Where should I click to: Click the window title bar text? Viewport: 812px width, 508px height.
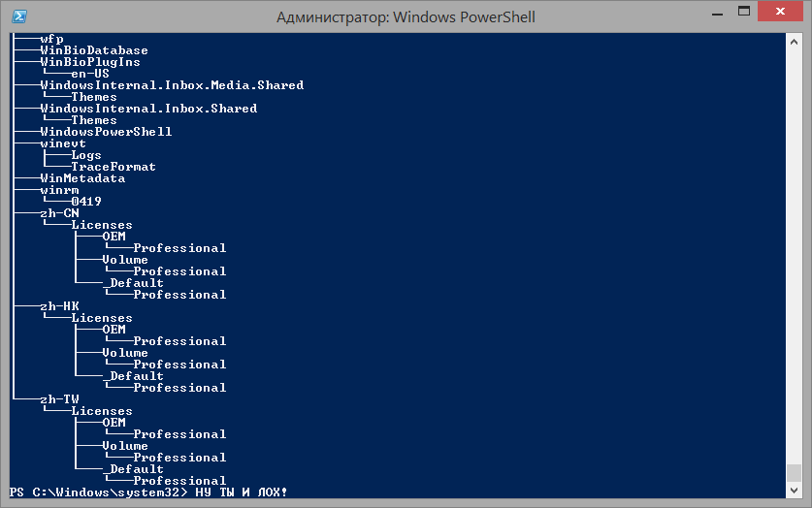click(x=406, y=16)
